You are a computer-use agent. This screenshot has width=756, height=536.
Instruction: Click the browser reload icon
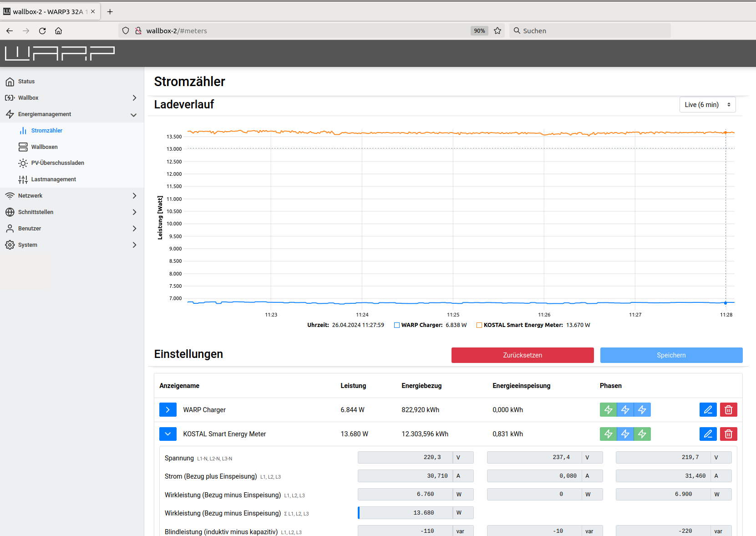42,31
